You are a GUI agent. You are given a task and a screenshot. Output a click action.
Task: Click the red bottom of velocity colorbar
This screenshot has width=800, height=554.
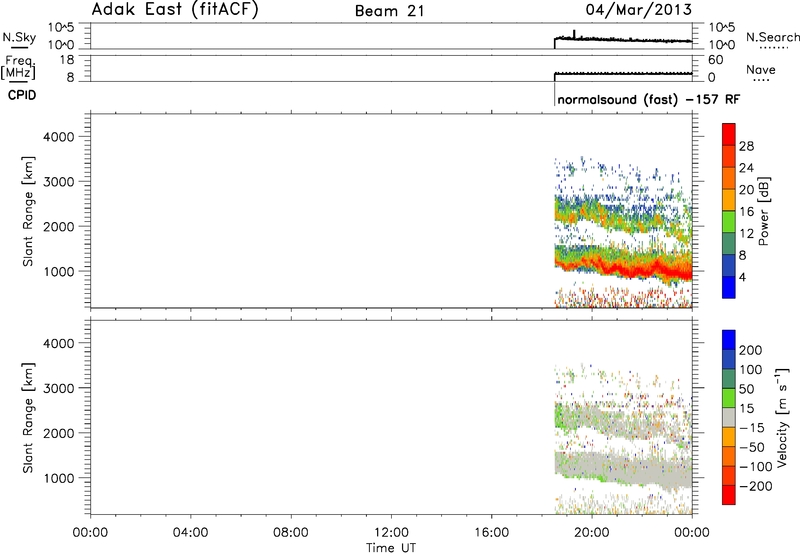tap(729, 495)
